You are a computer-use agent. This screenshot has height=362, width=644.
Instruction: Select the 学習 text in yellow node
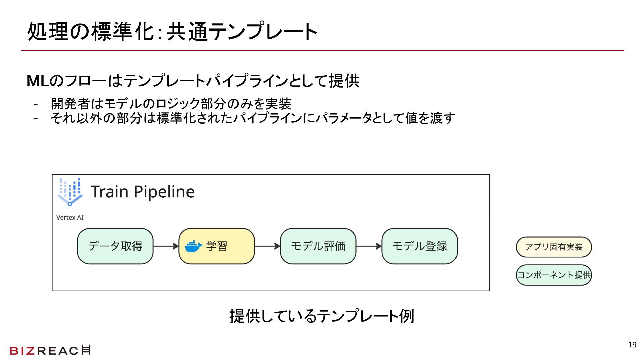point(217,246)
